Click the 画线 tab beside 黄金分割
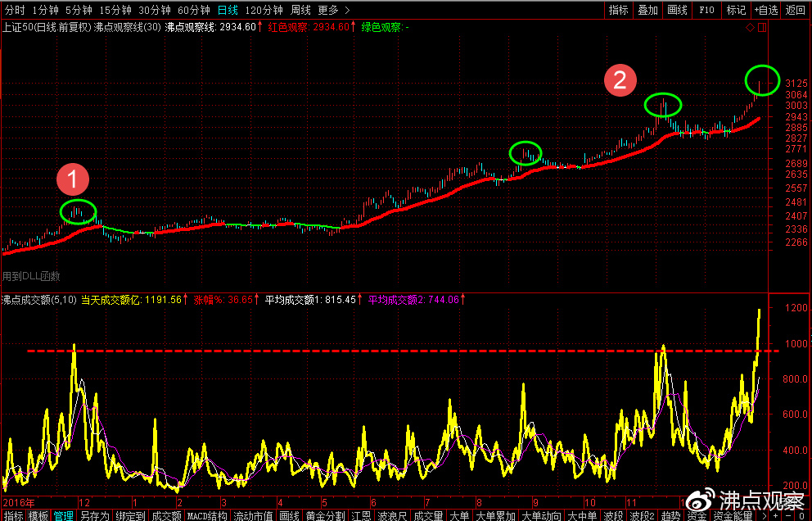 tap(290, 516)
